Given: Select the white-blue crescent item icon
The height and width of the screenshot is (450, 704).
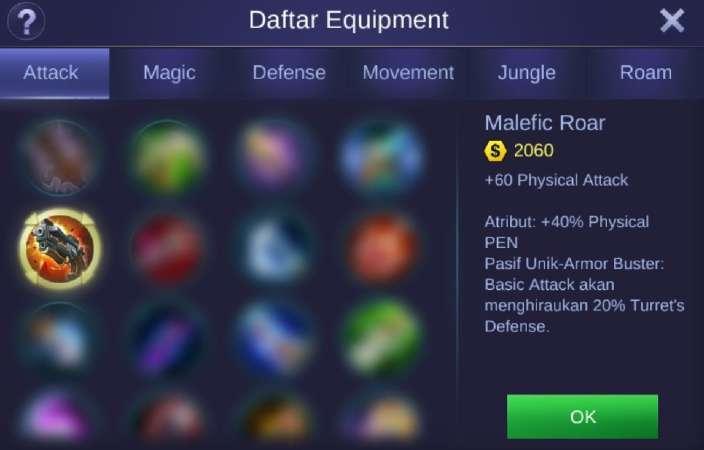Looking at the screenshot, I should [x=276, y=249].
